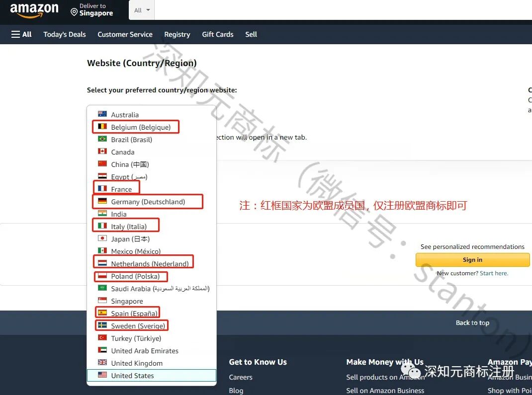Select the Sell menu item

pos(251,34)
